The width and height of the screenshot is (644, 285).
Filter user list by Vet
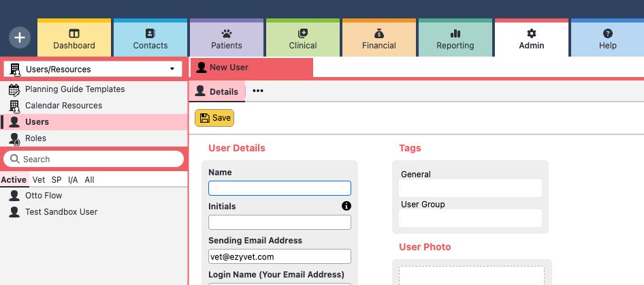coord(39,180)
